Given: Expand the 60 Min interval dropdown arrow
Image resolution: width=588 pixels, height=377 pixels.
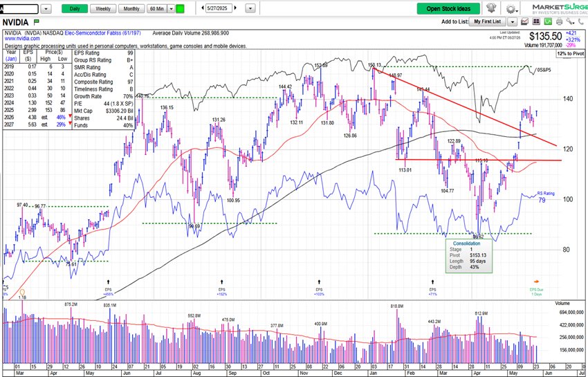Looking at the screenshot, I should tap(171, 8).
